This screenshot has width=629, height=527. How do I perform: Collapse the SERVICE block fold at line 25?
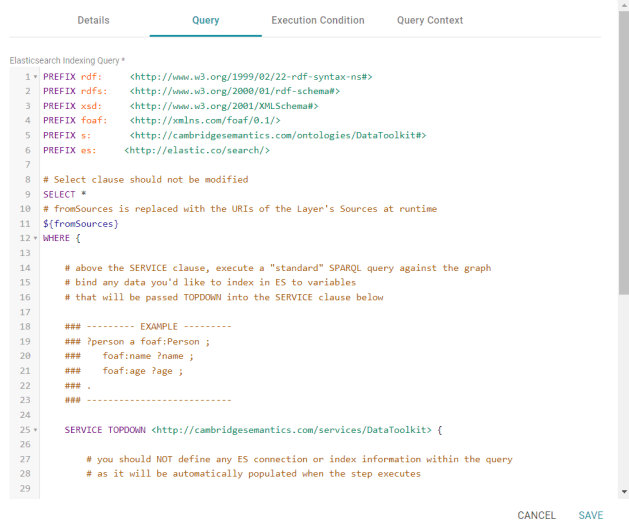35,430
